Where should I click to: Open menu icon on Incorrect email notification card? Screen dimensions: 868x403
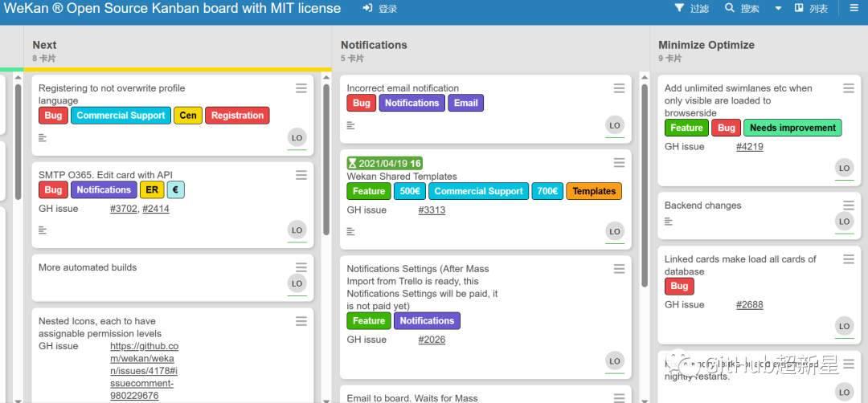pos(619,88)
